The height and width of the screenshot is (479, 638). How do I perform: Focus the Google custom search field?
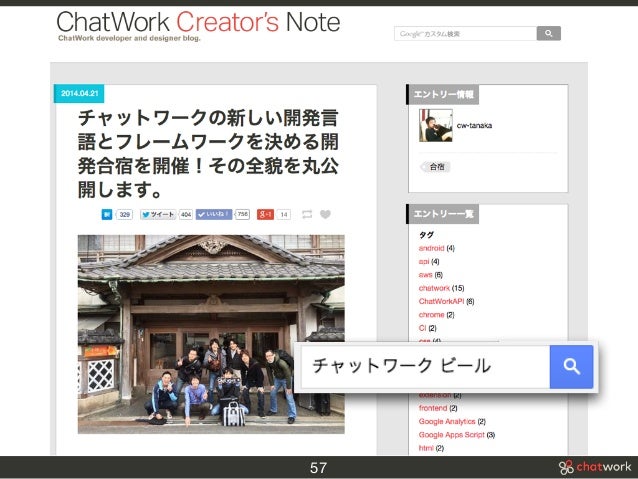[465, 33]
